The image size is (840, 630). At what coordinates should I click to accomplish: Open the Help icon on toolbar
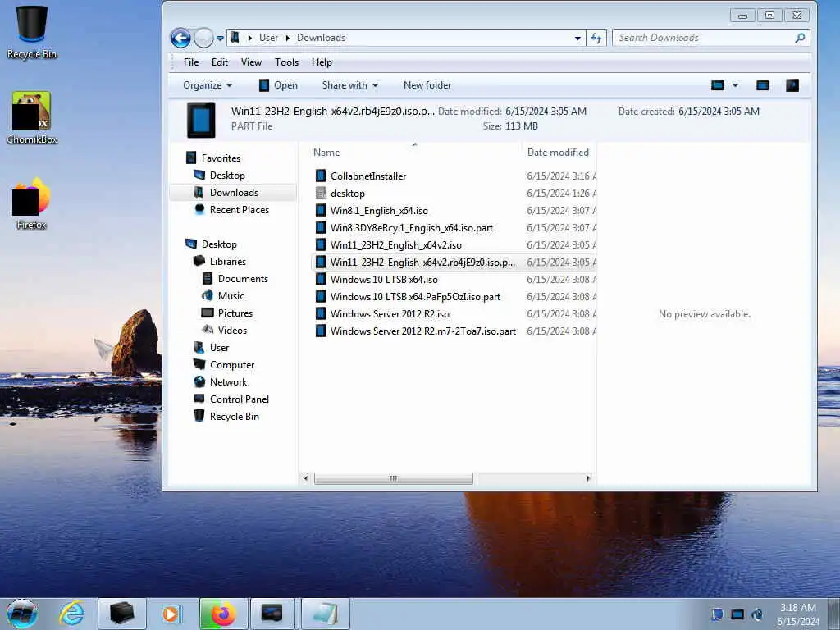click(x=792, y=85)
